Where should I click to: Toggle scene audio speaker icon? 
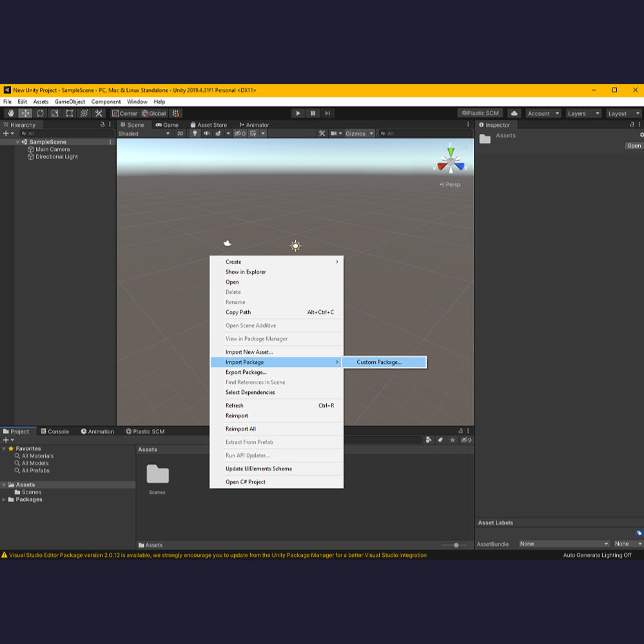pyautogui.click(x=207, y=133)
